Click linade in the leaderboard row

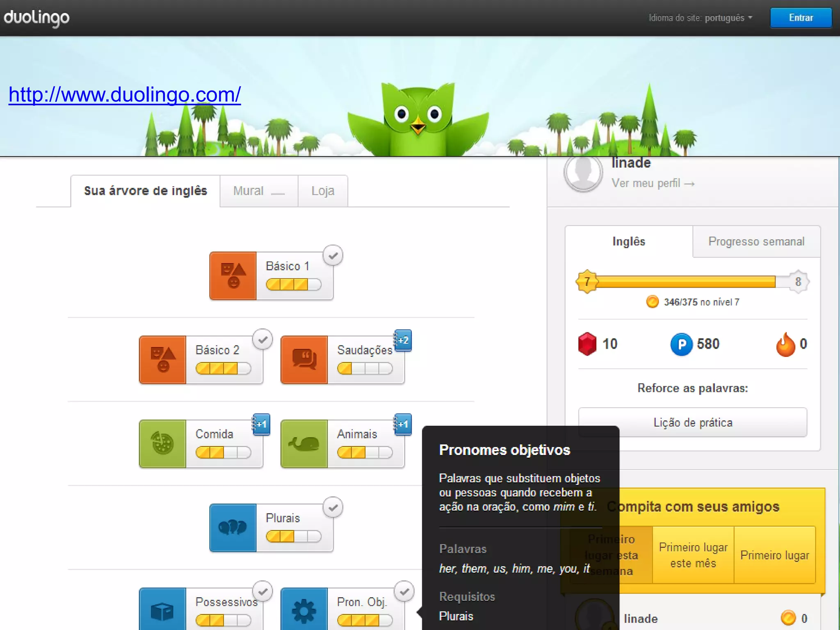[x=641, y=619]
